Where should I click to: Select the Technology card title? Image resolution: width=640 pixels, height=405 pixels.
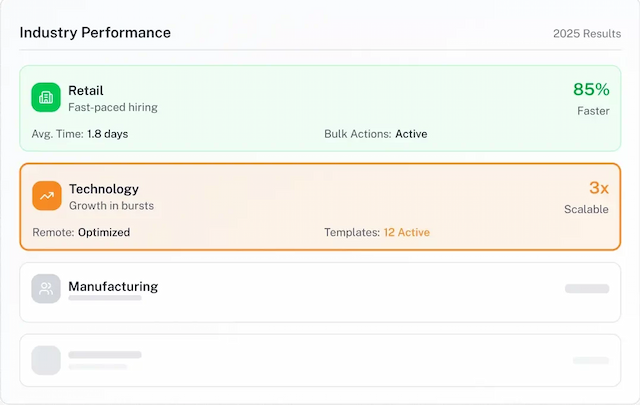point(103,189)
